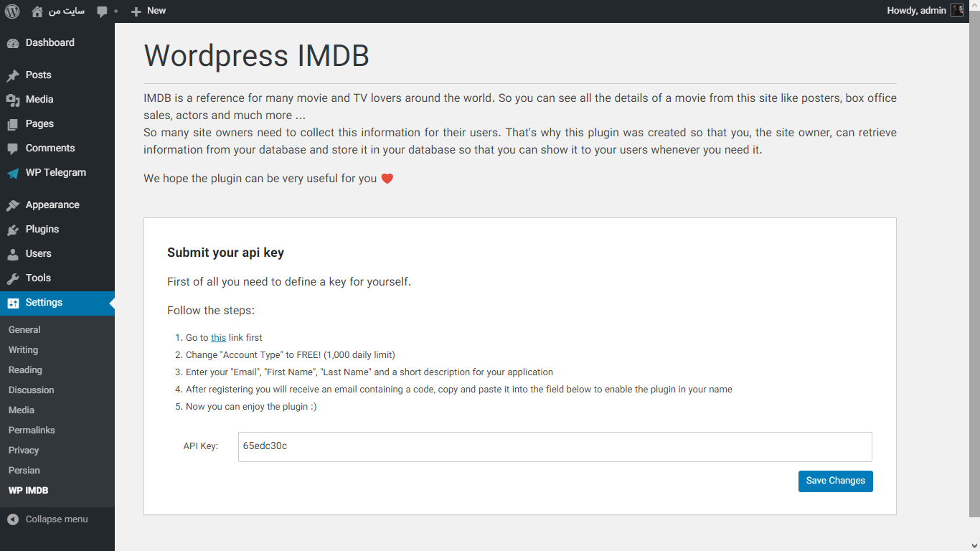Click 'Now you can enjoy the plugin :)' step
The width and height of the screenshot is (980, 551).
[251, 407]
